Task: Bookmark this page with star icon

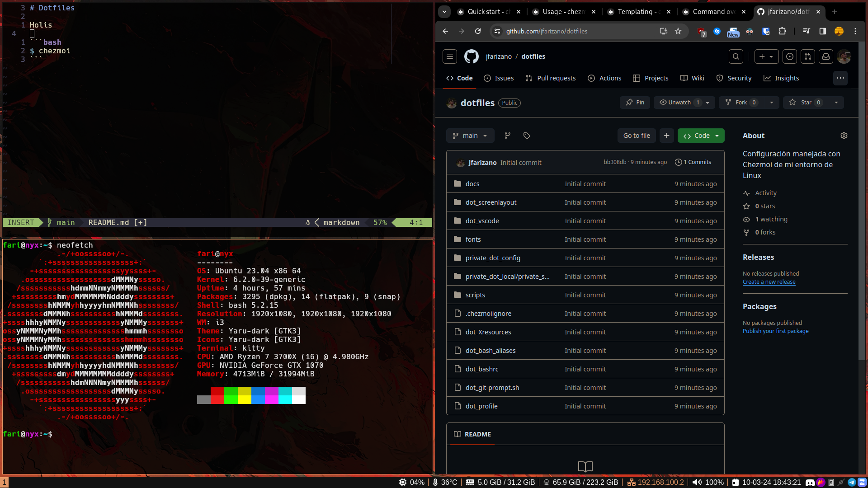Action: point(678,31)
